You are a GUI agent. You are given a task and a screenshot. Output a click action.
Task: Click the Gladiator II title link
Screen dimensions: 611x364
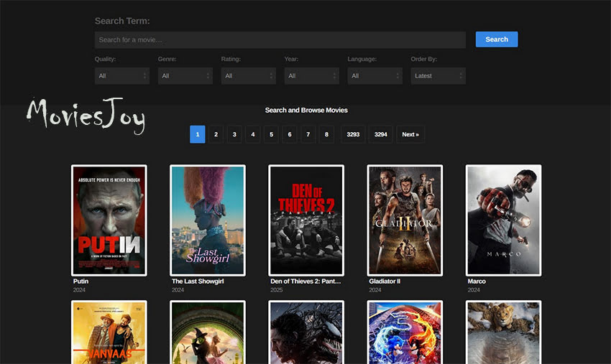click(385, 281)
